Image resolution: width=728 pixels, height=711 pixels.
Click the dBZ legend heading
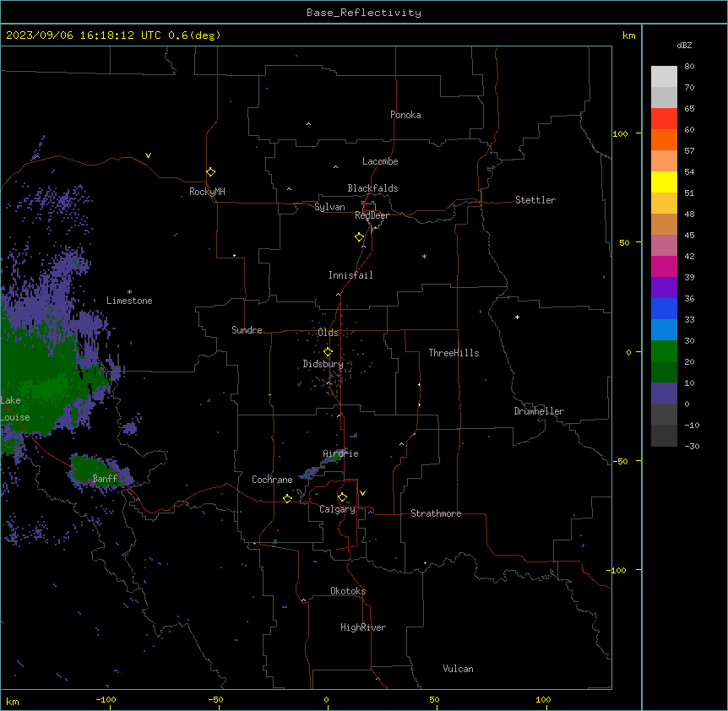pos(684,45)
